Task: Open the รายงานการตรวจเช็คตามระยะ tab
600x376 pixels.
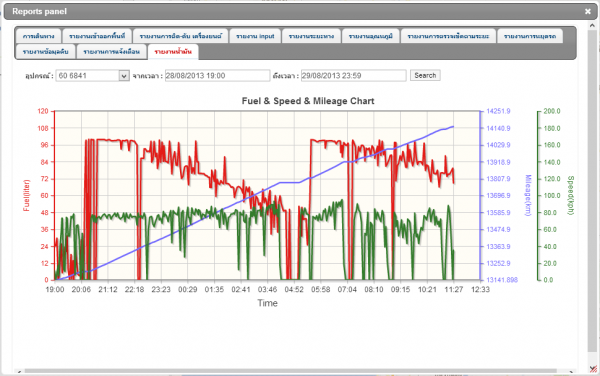Action: point(448,36)
